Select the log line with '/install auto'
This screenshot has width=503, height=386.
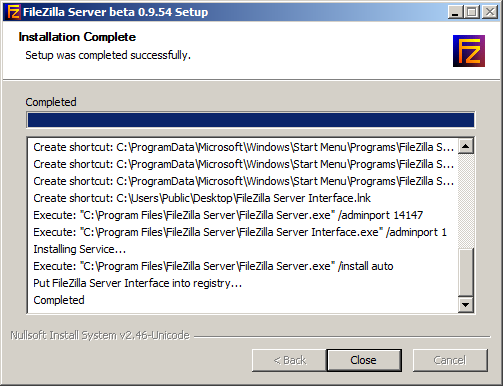point(213,266)
